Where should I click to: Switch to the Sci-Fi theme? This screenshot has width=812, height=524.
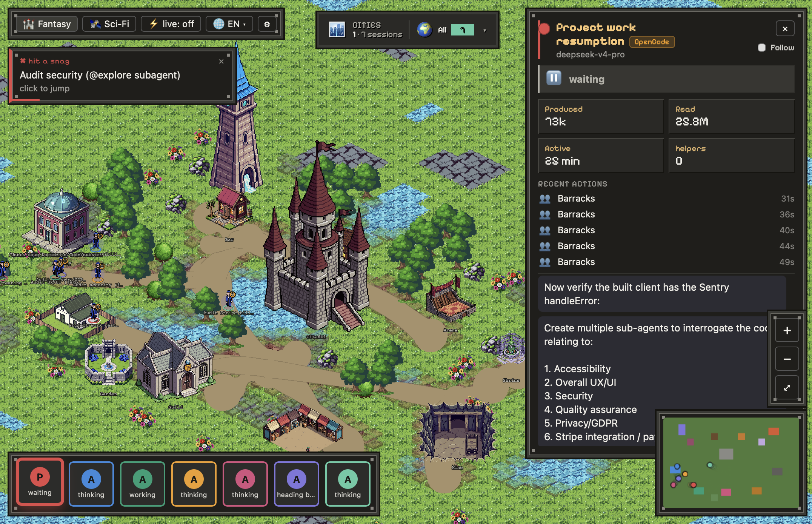coord(110,24)
